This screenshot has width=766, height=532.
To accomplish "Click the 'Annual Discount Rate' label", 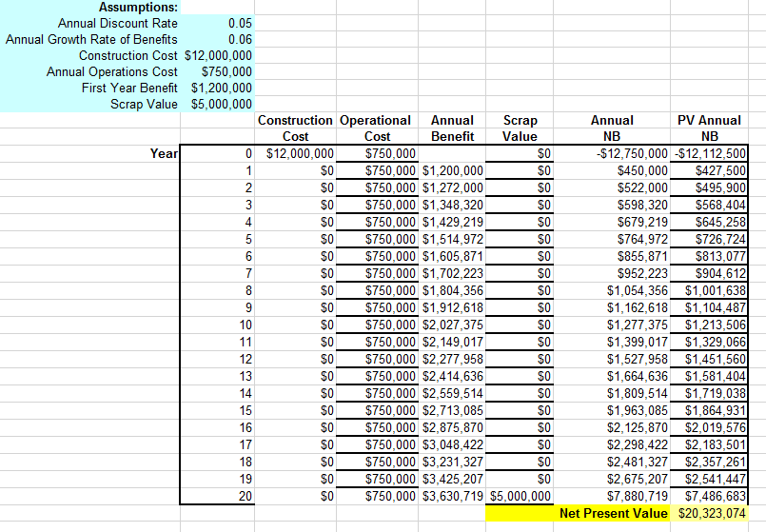I will 118,23.
